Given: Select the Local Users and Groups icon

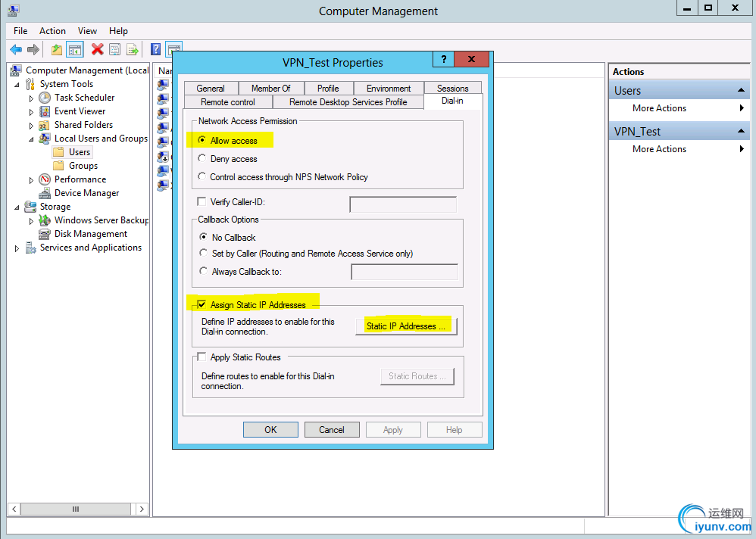Looking at the screenshot, I should point(45,139).
